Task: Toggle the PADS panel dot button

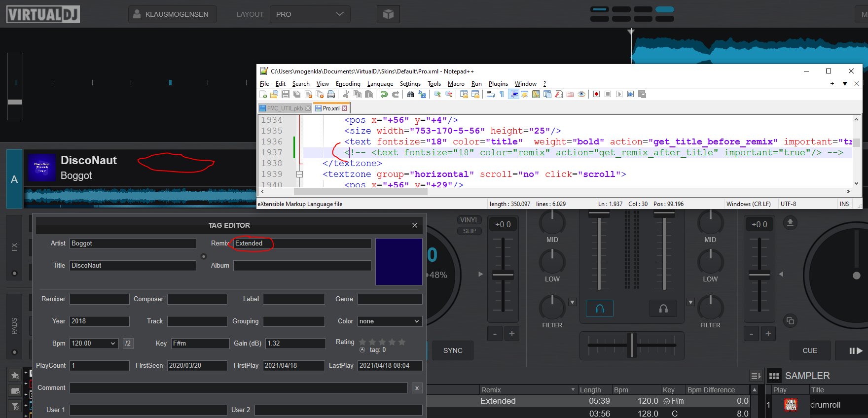Action: [x=14, y=352]
